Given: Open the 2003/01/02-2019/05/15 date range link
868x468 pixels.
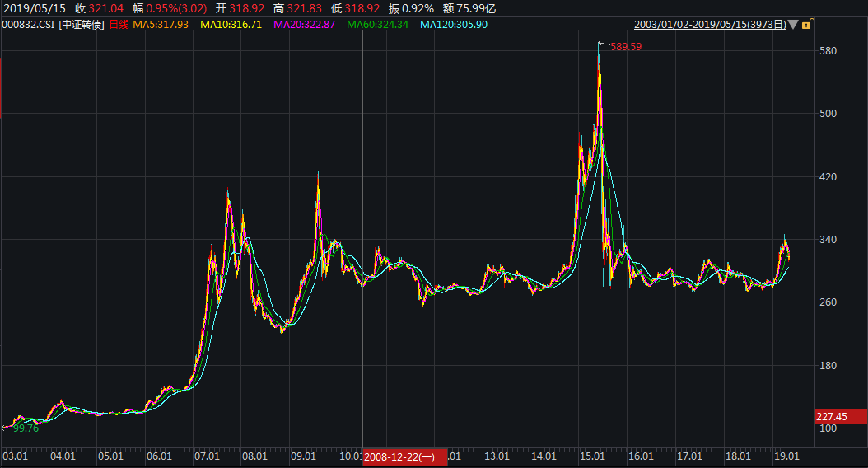Looking at the screenshot, I should [x=710, y=25].
